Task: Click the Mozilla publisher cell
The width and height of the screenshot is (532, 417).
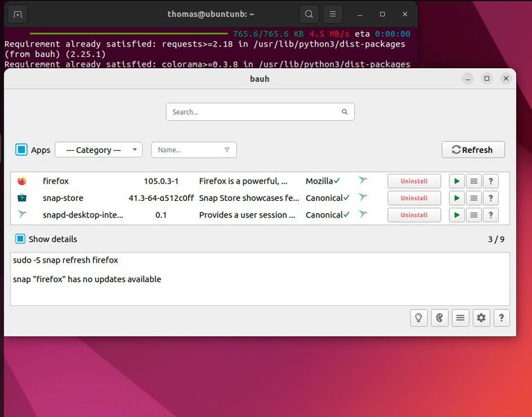Action: pos(319,181)
